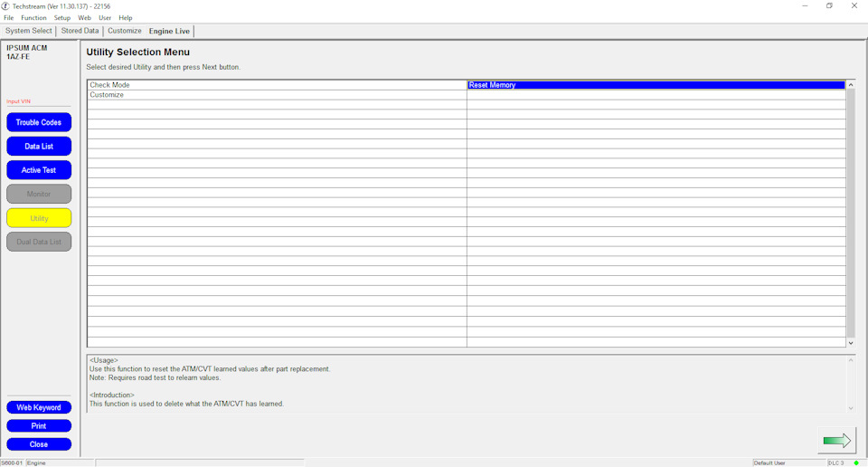Open the Data List
Image resolution: width=868 pixels, height=467 pixels.
39,147
